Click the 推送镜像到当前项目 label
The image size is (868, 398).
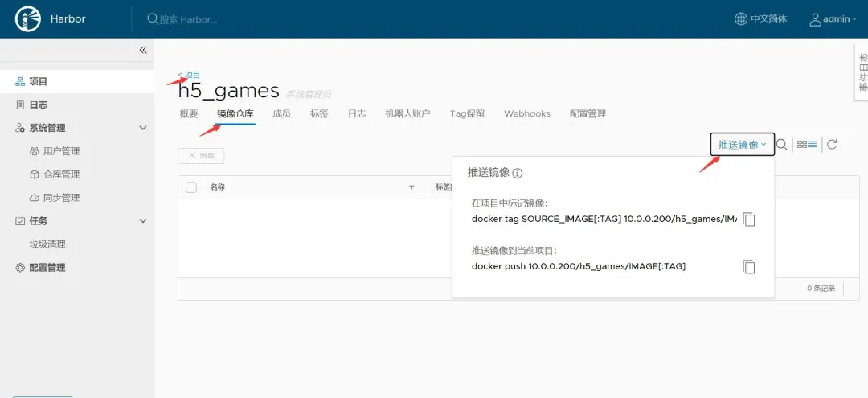pos(514,250)
